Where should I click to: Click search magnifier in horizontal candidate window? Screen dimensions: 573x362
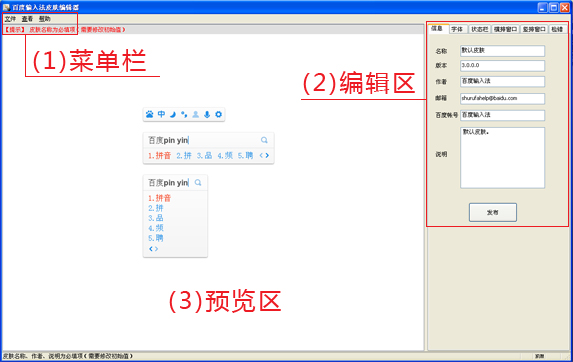[x=264, y=140]
